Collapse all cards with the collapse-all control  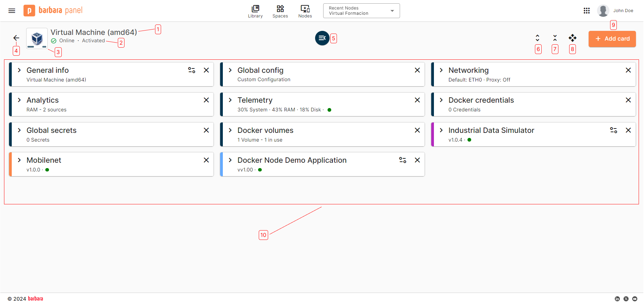(555, 38)
